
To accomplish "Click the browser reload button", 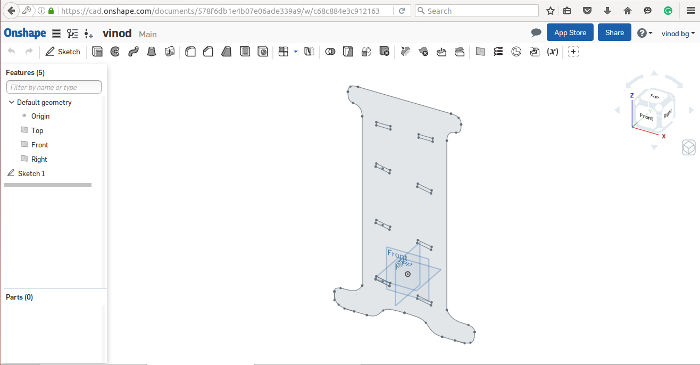I will pyautogui.click(x=402, y=11).
